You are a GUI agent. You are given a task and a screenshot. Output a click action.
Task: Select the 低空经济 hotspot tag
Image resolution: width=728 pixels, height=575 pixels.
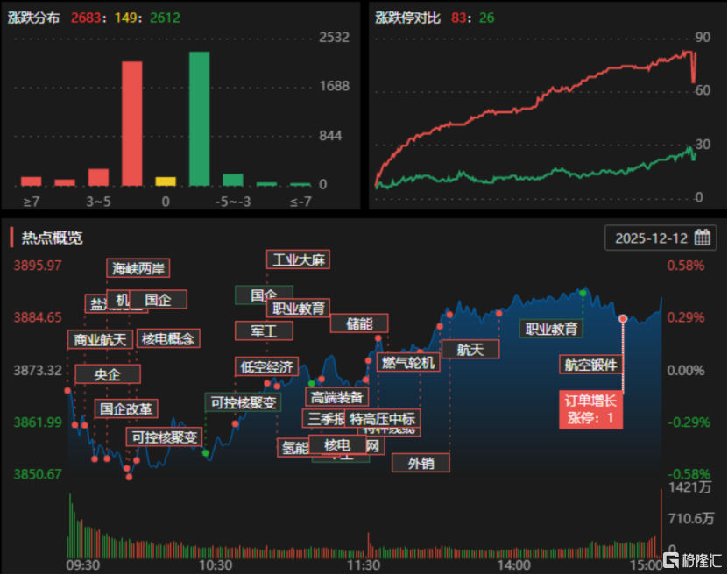(266, 366)
